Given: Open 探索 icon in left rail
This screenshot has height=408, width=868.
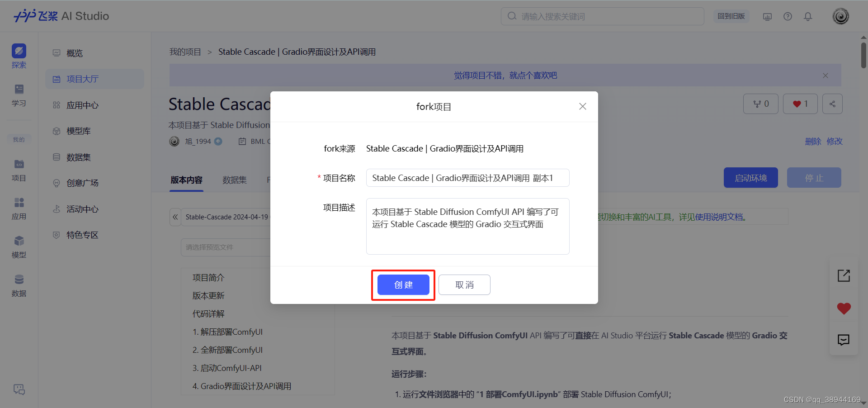Looking at the screenshot, I should [x=19, y=56].
